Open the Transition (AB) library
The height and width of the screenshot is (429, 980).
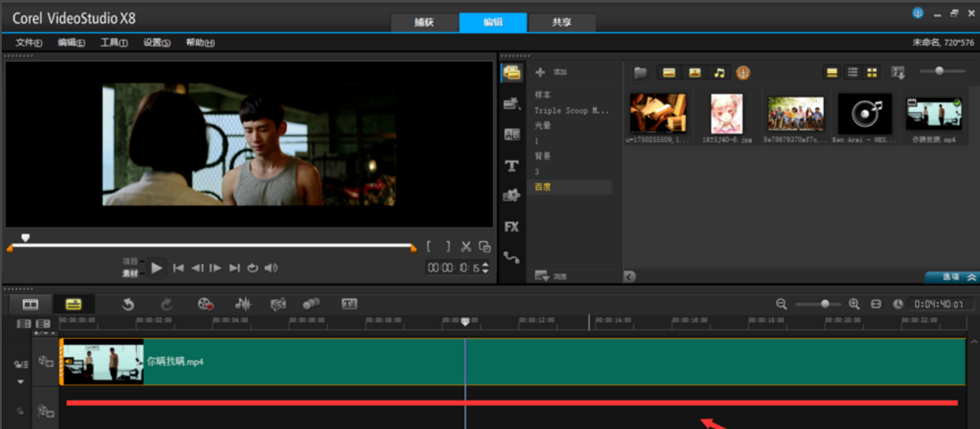511,135
